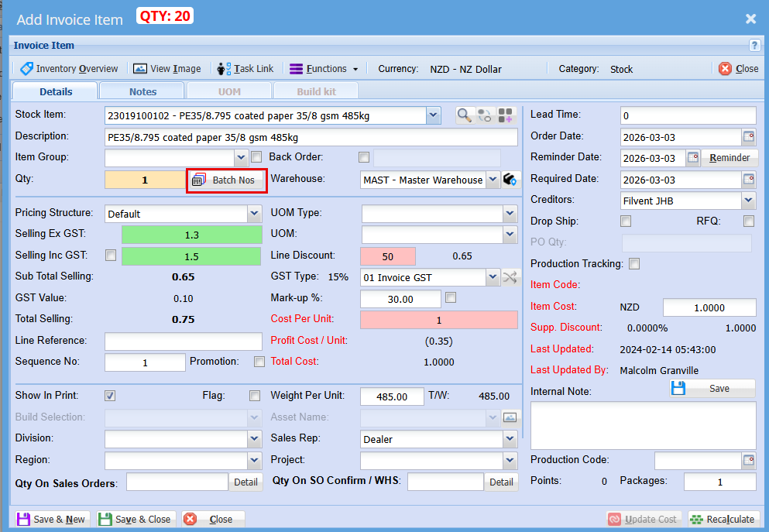Open the Required Date calendar picker
Viewport: 769px width, 532px height.
coord(748,180)
